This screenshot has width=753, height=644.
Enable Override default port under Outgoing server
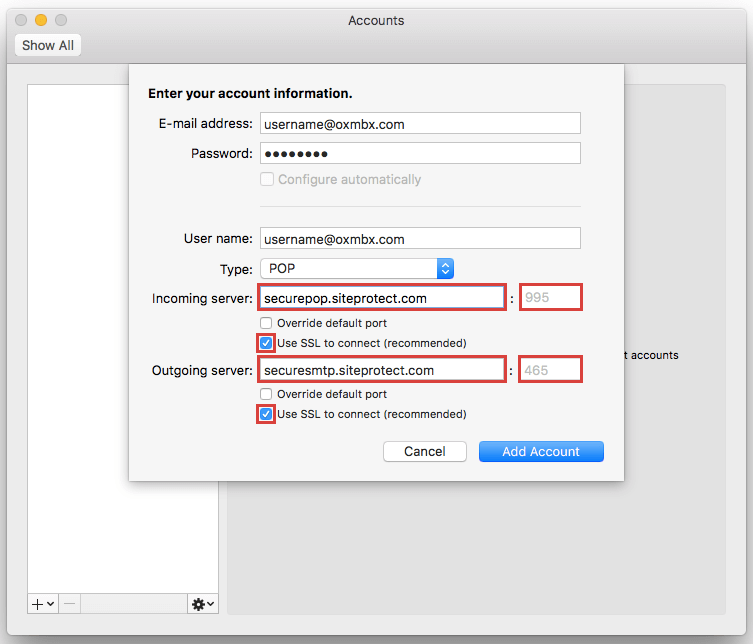266,394
